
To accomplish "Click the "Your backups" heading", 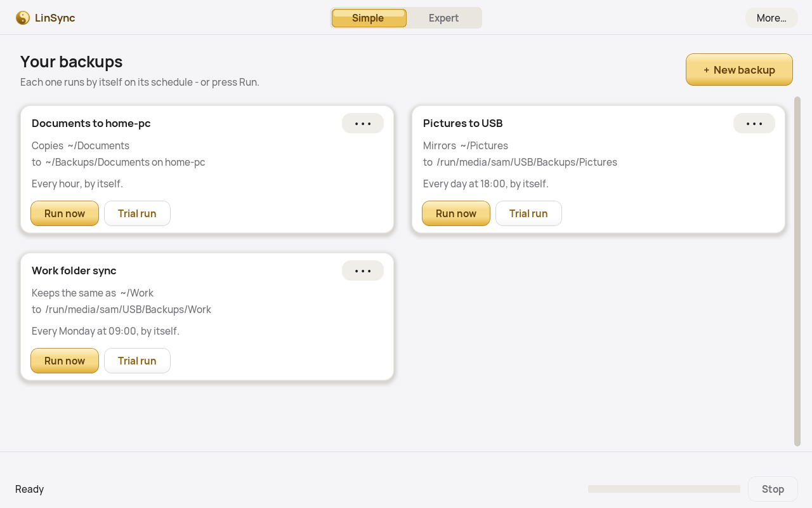I will [x=71, y=62].
